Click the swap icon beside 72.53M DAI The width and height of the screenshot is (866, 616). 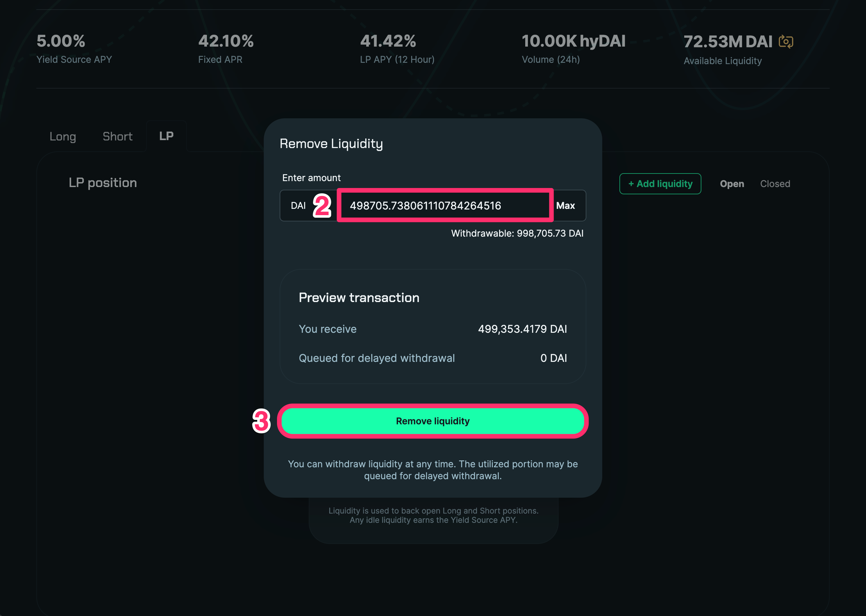[x=786, y=41]
